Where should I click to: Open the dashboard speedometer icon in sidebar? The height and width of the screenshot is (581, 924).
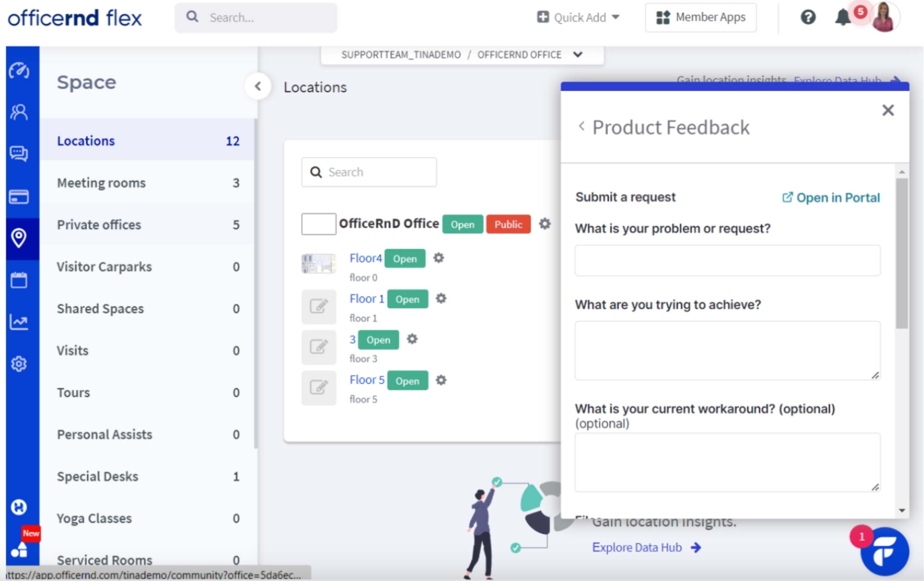[19, 71]
